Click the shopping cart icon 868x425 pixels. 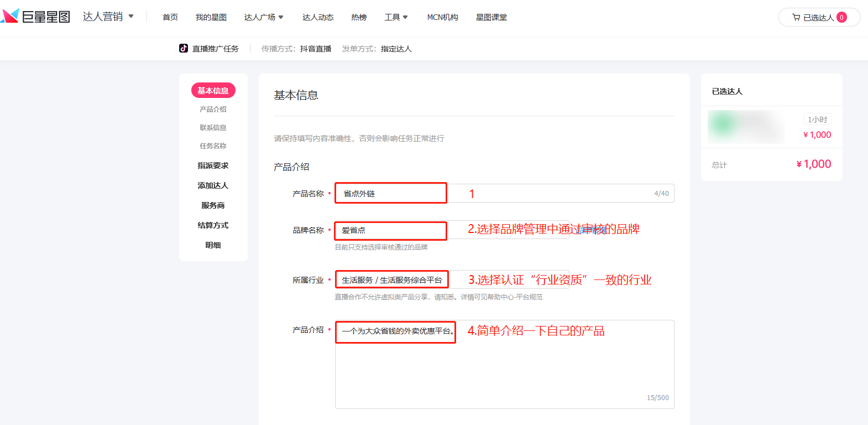(796, 17)
